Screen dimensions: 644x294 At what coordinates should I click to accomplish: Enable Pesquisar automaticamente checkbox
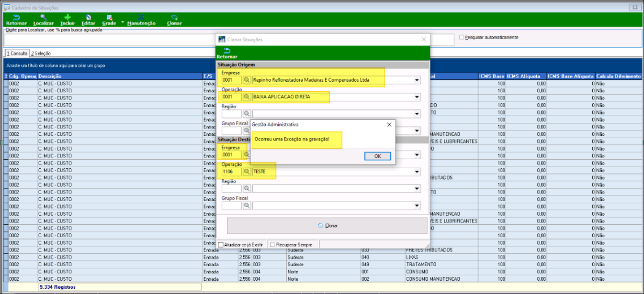[x=462, y=37]
